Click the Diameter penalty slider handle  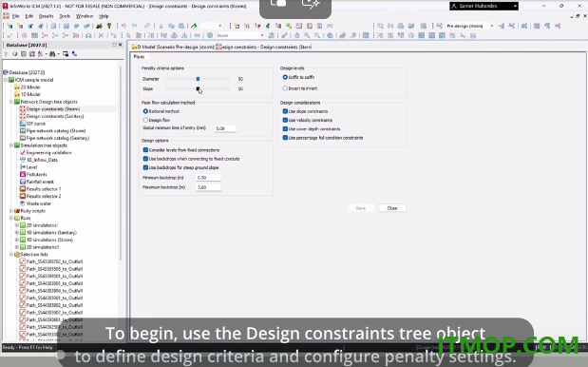pyautogui.click(x=198, y=79)
